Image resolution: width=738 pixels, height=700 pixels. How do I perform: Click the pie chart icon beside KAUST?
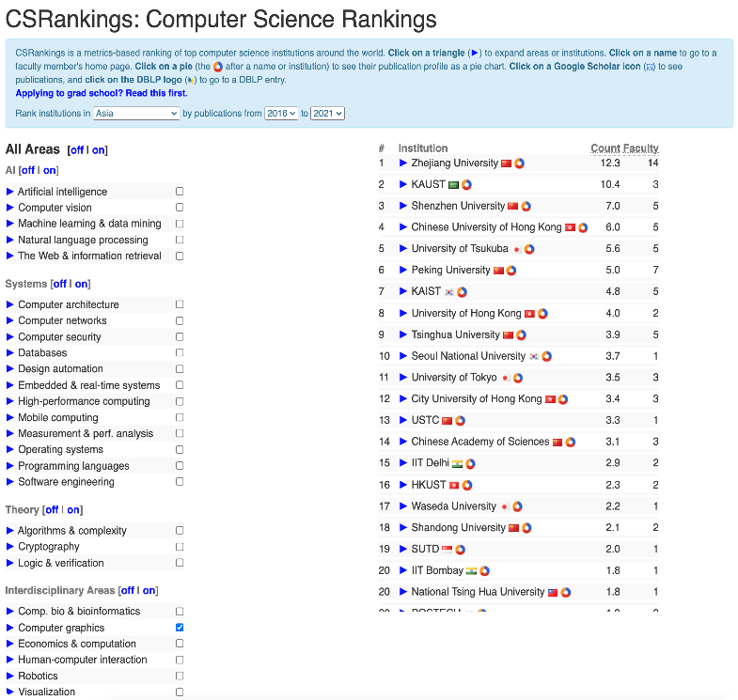click(466, 185)
